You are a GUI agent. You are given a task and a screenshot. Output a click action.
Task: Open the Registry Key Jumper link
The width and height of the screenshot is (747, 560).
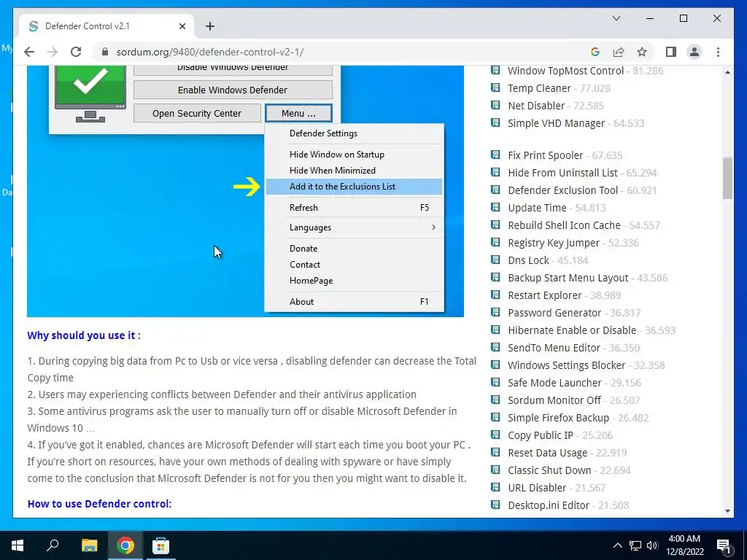pos(554,243)
